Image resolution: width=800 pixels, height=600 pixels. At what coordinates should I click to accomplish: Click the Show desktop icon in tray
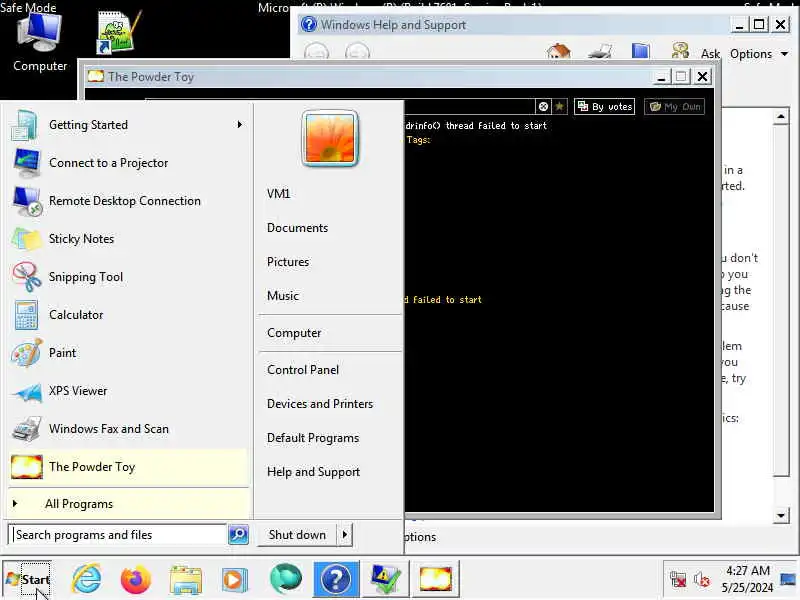tap(788, 579)
